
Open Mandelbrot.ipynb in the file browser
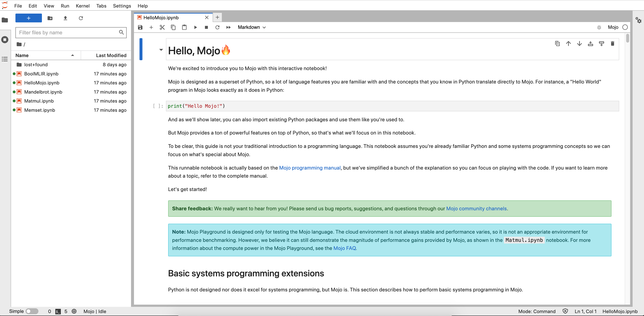(x=43, y=92)
